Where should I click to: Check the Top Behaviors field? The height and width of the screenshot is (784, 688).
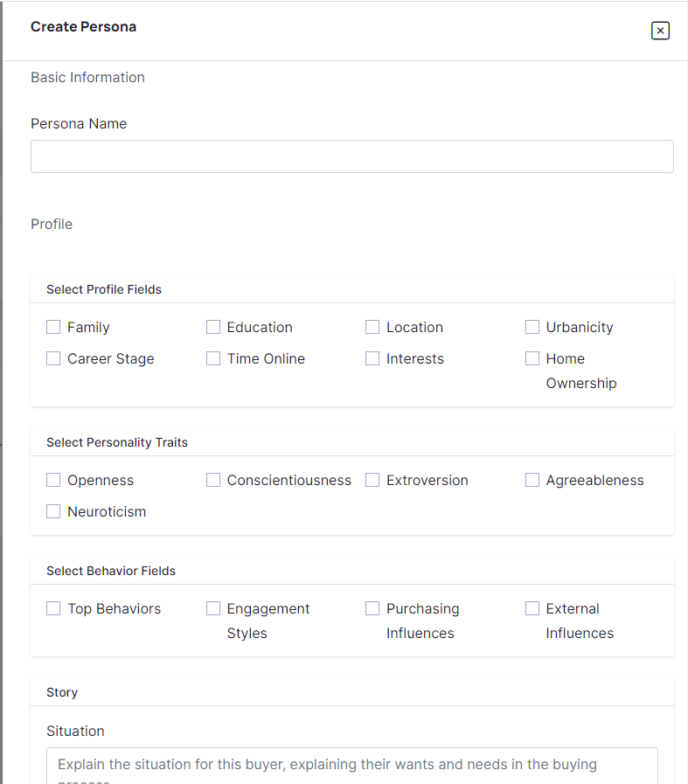click(x=53, y=608)
